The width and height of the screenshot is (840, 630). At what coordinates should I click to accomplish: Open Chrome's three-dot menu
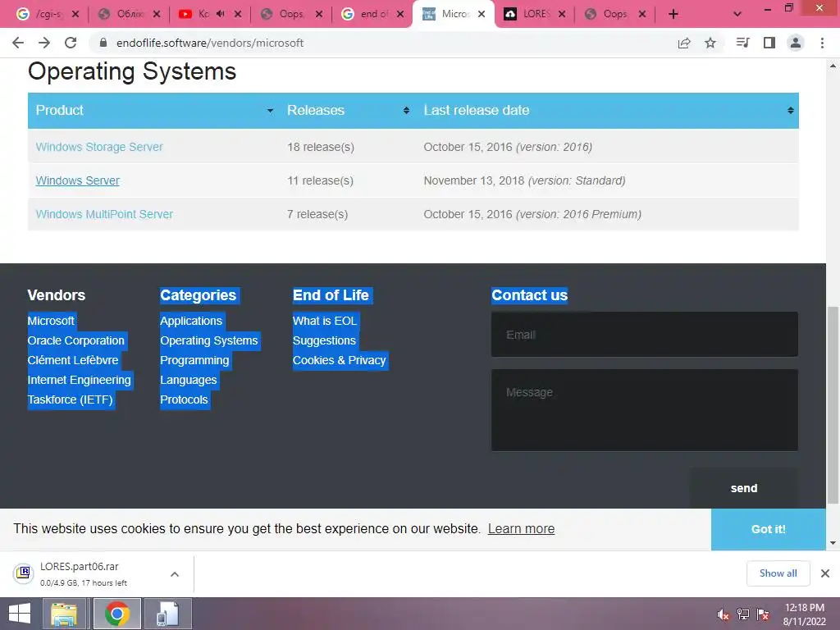coord(822,43)
